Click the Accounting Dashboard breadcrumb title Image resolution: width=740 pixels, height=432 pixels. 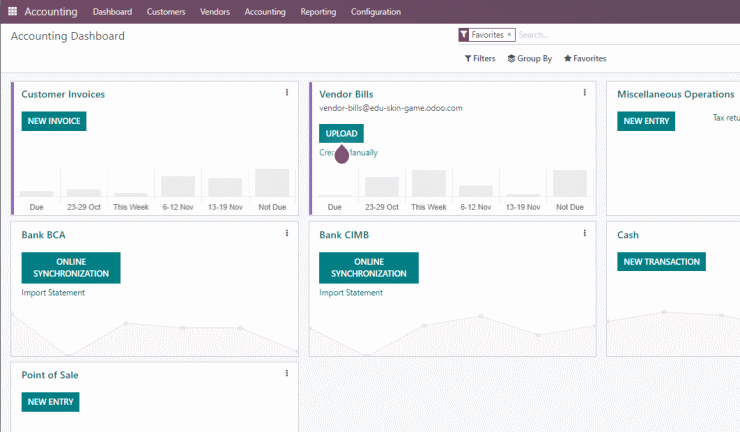pos(67,36)
